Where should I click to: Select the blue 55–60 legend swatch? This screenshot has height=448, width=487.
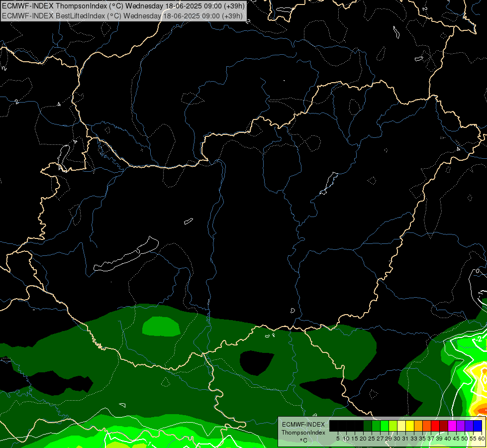click(478, 426)
